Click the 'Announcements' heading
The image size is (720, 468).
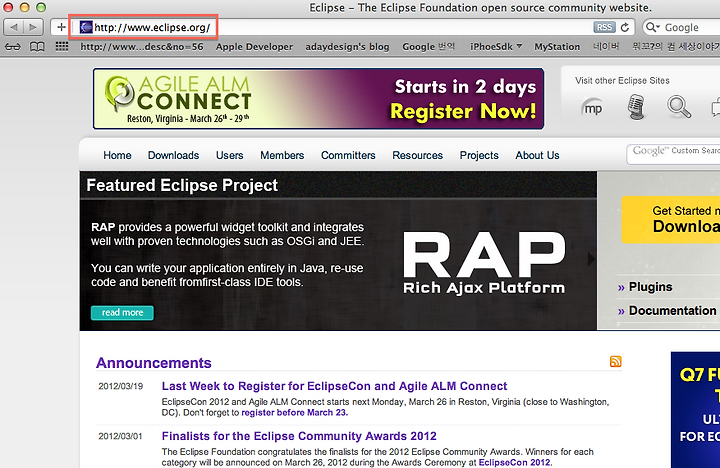click(x=153, y=363)
